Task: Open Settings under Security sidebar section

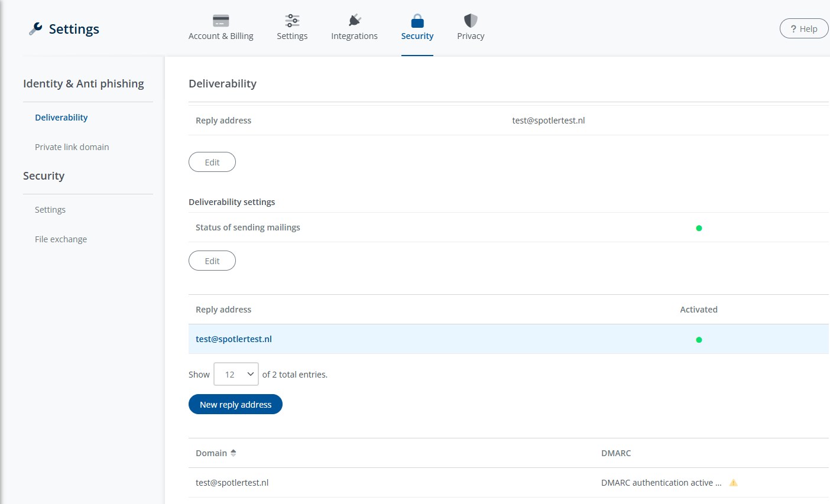Action: 50,210
